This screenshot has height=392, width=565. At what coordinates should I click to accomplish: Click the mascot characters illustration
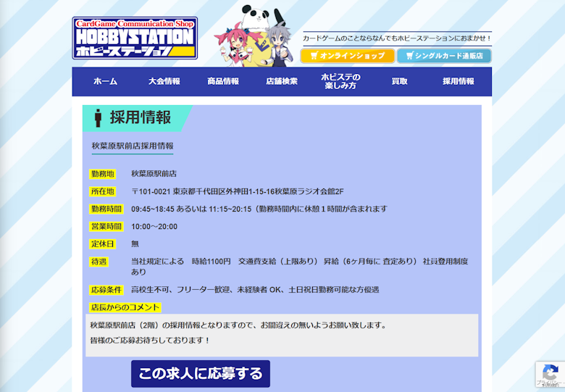(257, 36)
